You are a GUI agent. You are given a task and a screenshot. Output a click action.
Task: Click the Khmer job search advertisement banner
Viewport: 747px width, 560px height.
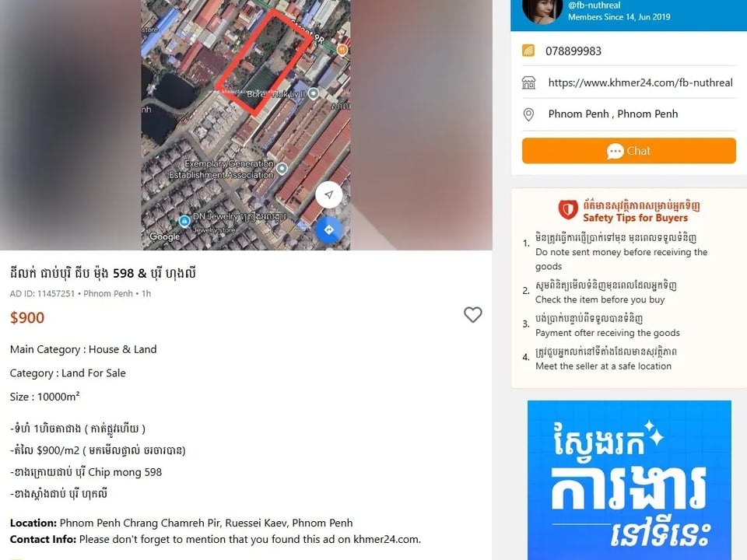tap(630, 480)
